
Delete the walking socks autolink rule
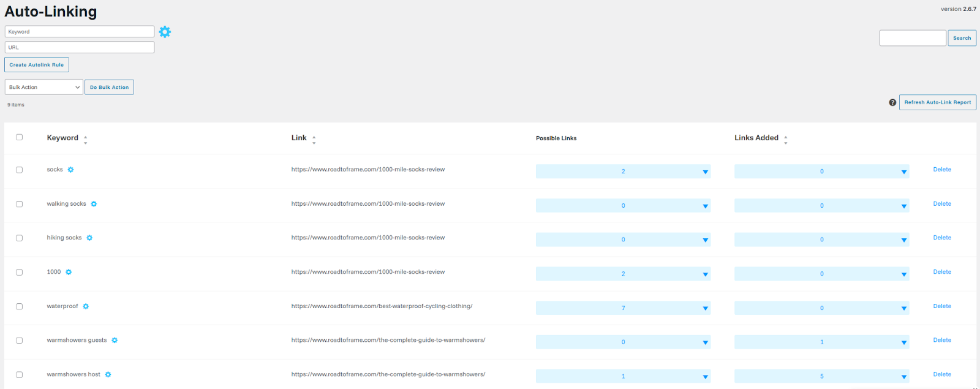942,204
